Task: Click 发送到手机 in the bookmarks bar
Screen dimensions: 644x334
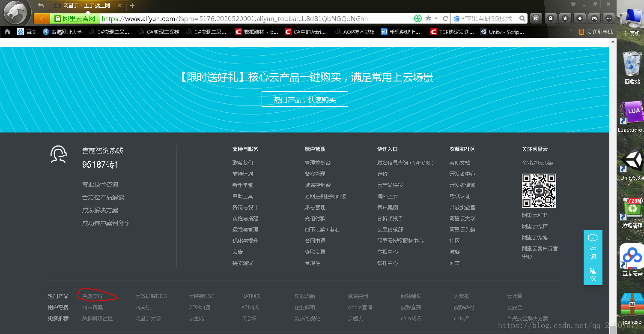Action: point(596,32)
